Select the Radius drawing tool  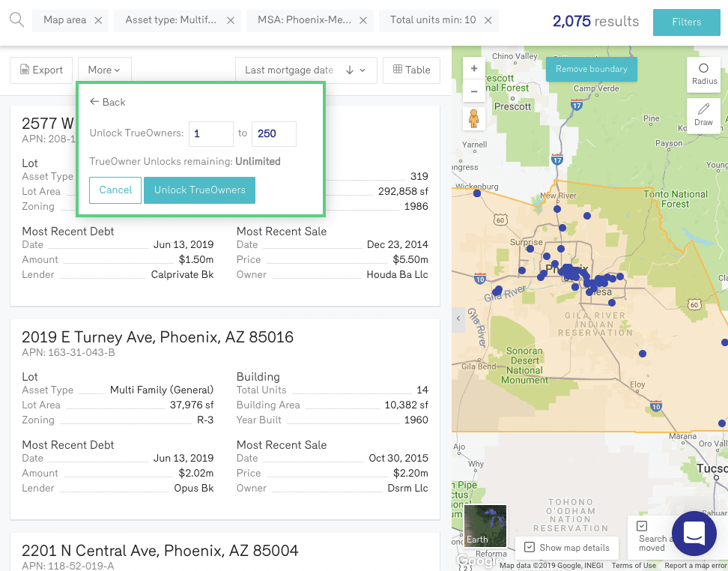click(x=703, y=74)
